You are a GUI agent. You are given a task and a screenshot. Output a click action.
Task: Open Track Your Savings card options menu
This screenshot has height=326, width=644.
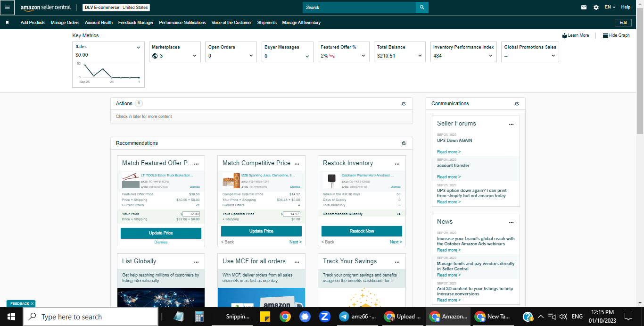(397, 262)
